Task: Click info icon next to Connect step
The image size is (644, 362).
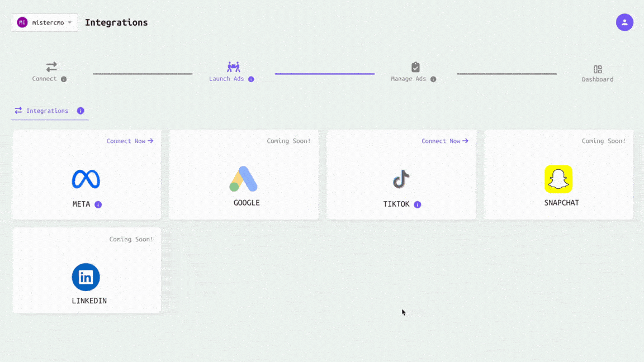Action: tap(64, 79)
